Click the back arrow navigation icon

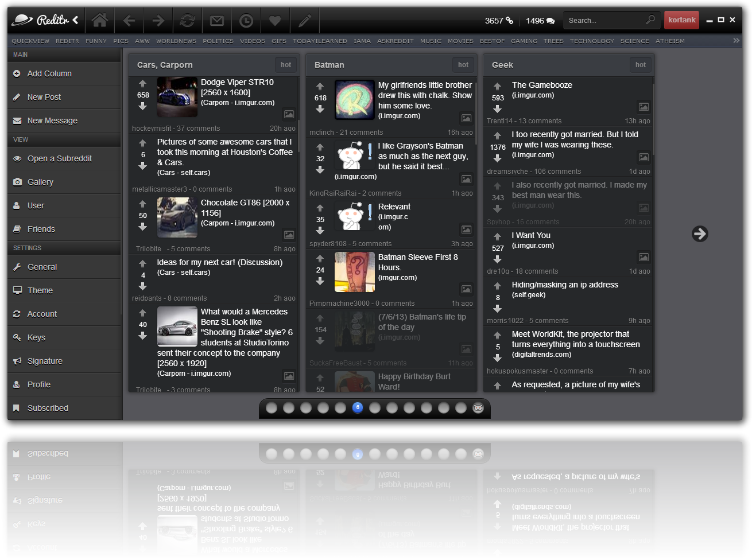pos(129,21)
